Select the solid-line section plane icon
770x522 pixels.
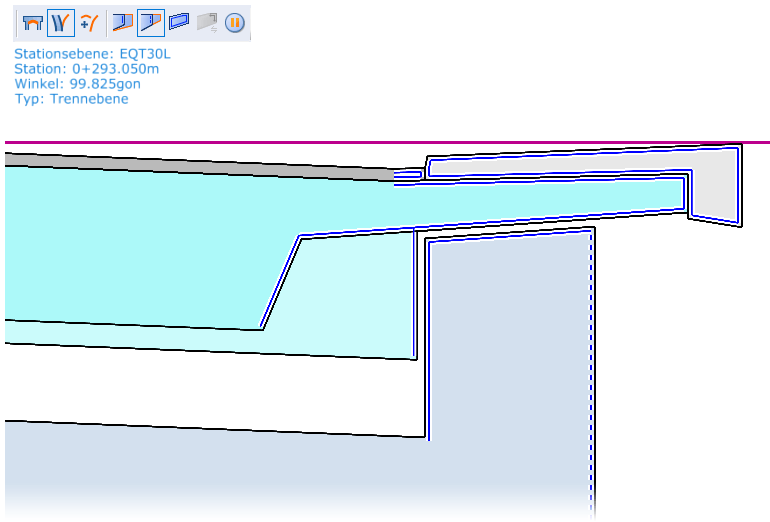(x=123, y=23)
